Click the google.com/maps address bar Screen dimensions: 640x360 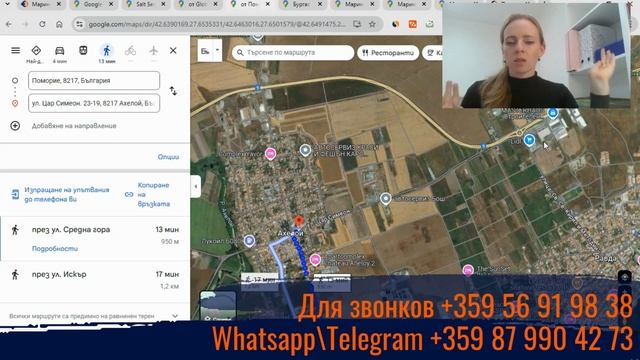point(216,24)
